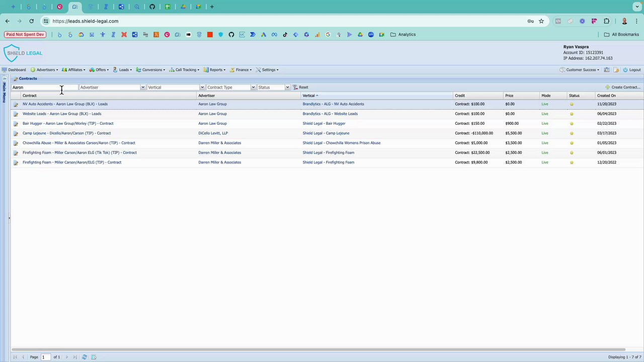Open edit icon for NV Auto Accidents contract
Viewport: 644px width, 362px height.
coord(16,105)
